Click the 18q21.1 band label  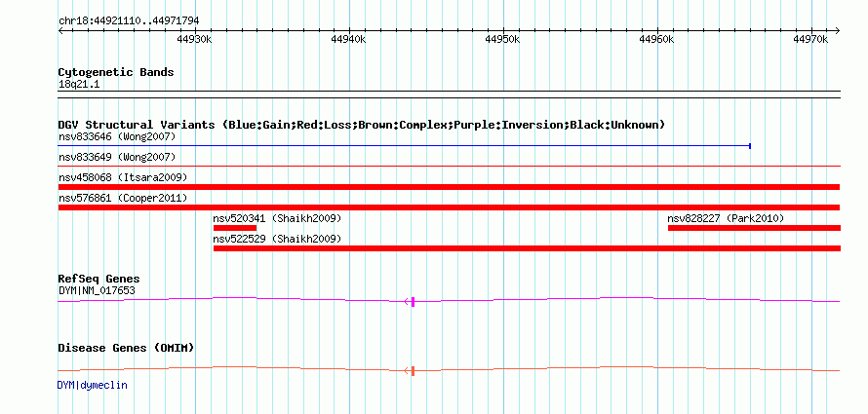coord(79,85)
